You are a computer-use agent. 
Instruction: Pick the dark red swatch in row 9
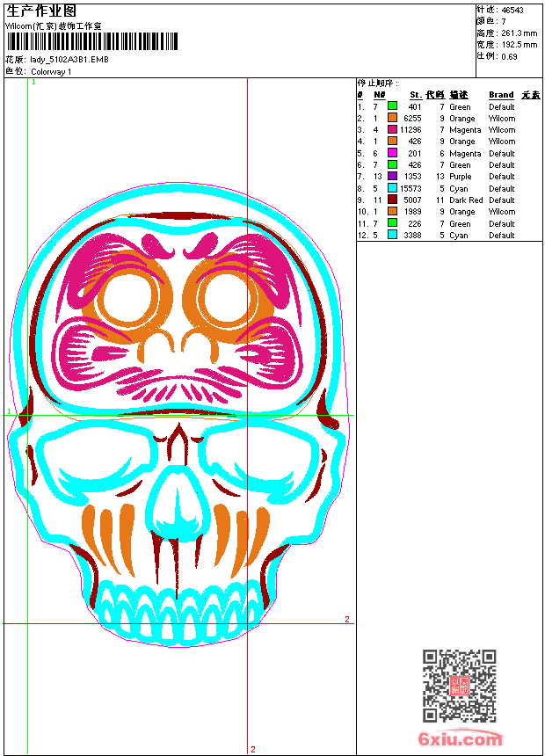(392, 200)
